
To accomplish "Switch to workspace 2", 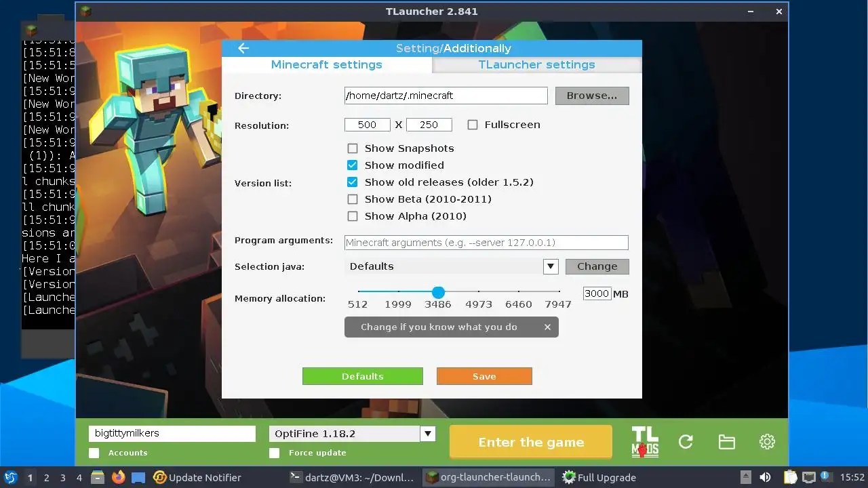I will click(x=46, y=477).
